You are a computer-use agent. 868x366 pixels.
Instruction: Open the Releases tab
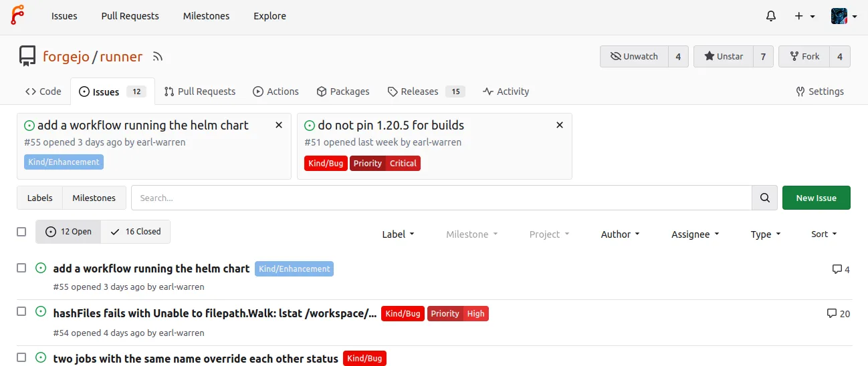point(419,91)
